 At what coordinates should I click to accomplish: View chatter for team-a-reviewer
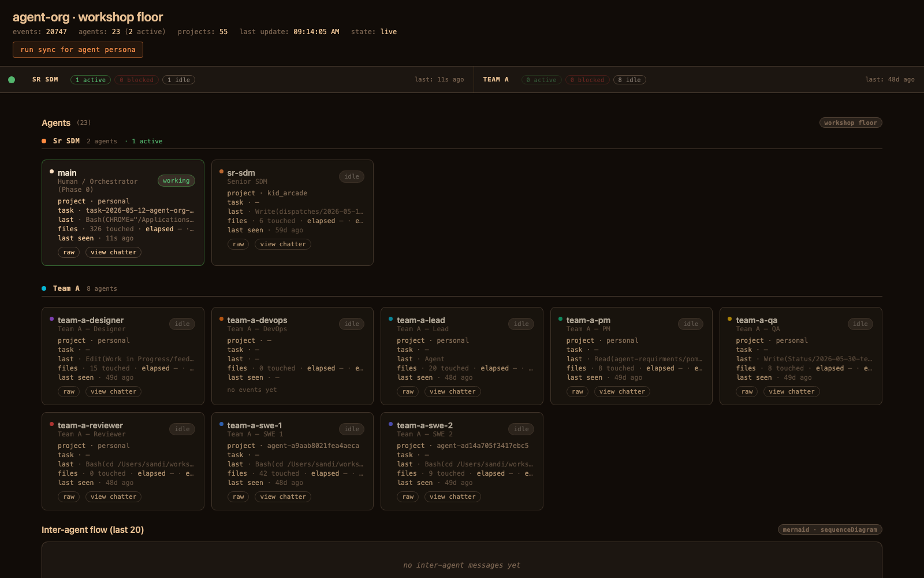pos(114,497)
